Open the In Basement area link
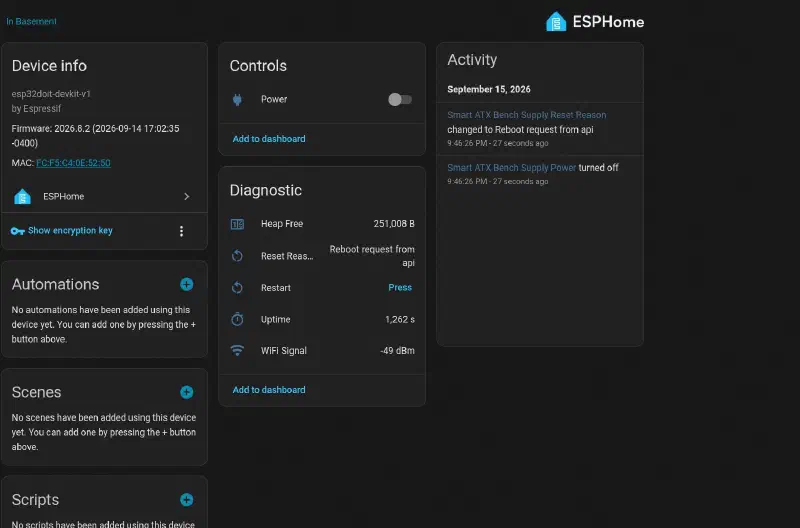 31,21
